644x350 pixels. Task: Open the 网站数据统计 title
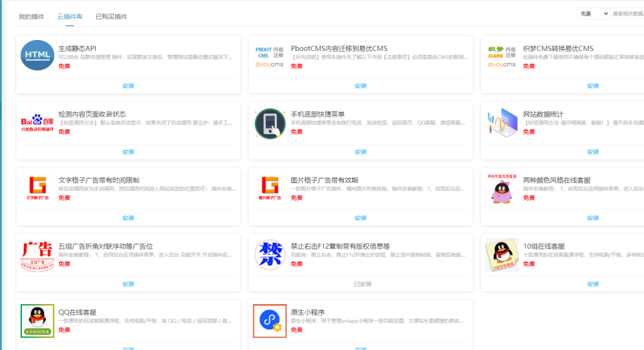click(543, 114)
